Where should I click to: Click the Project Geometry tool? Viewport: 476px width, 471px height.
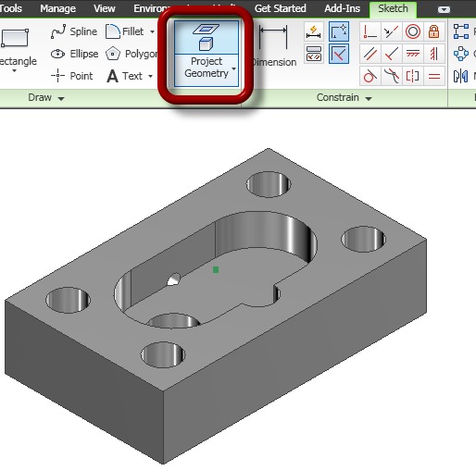tap(207, 54)
